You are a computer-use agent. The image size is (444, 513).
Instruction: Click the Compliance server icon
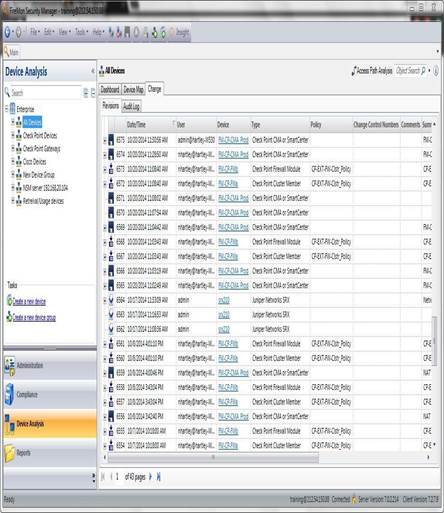pos(9,394)
